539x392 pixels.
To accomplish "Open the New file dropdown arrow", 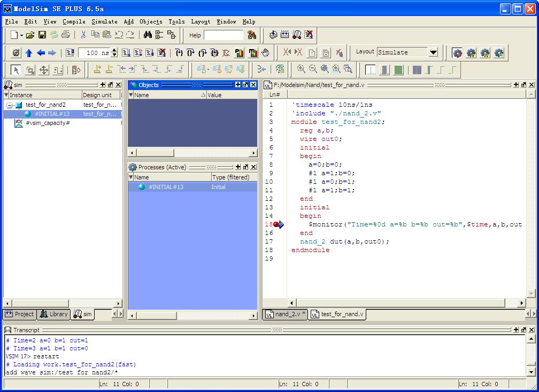I will pos(21,35).
